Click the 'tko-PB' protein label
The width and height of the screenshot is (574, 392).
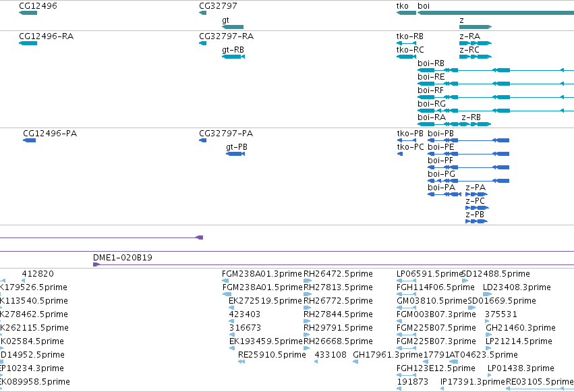410,134
